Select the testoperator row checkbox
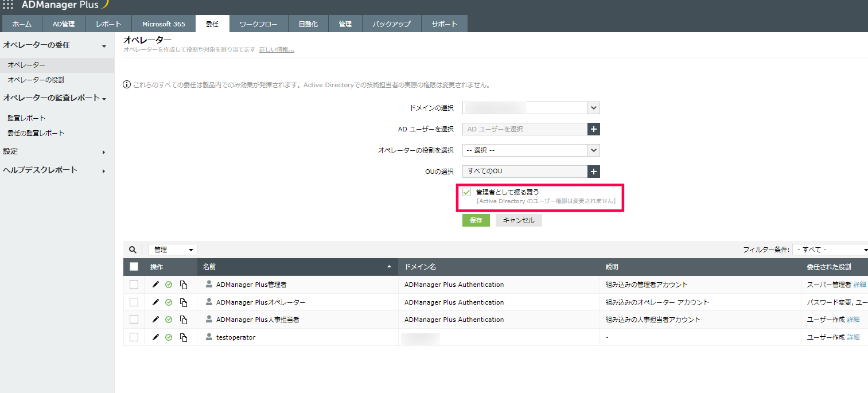 [x=134, y=337]
